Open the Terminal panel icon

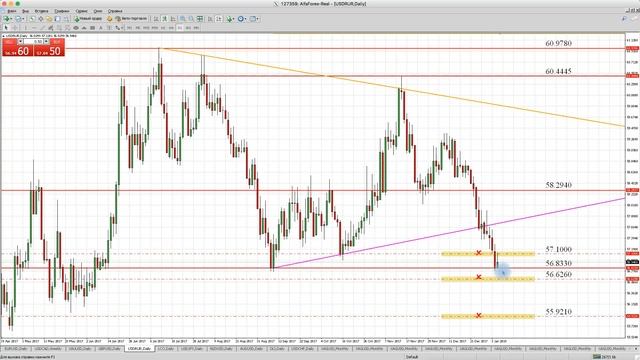(58, 19)
